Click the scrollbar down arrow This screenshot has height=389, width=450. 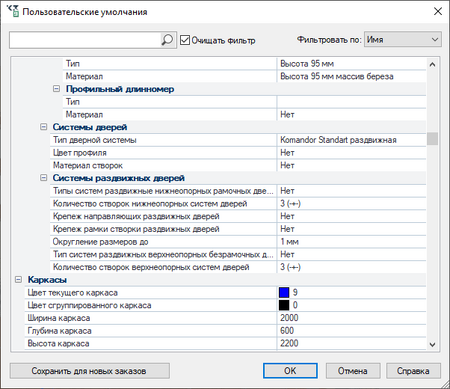(432, 344)
